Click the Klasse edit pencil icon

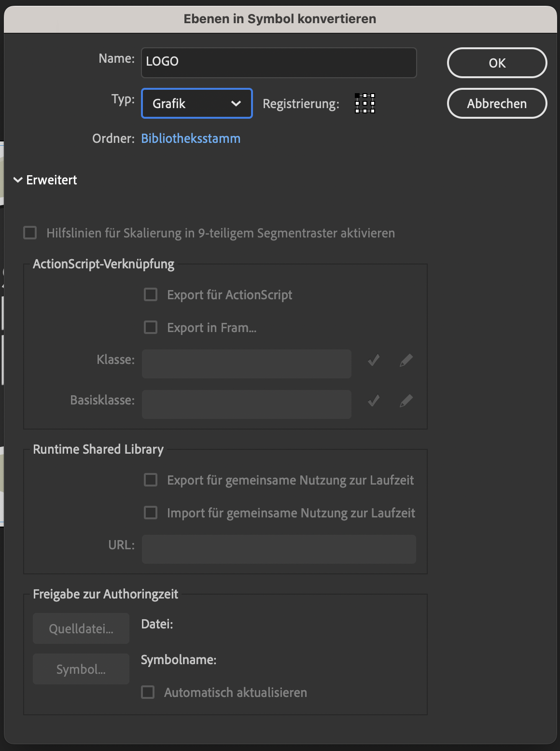[x=406, y=360]
